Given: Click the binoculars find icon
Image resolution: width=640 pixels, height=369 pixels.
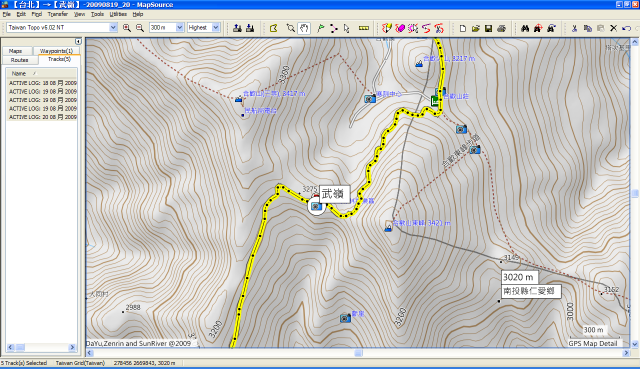Looking at the screenshot, I should (525, 28).
